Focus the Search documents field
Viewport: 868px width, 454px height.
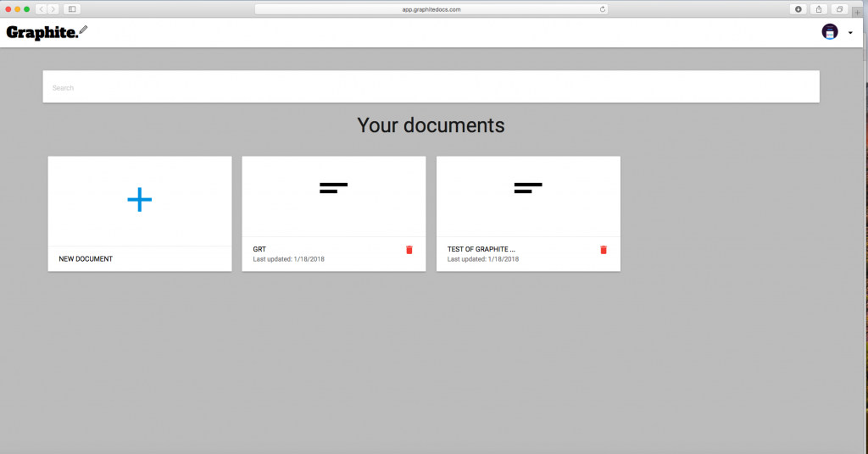431,86
